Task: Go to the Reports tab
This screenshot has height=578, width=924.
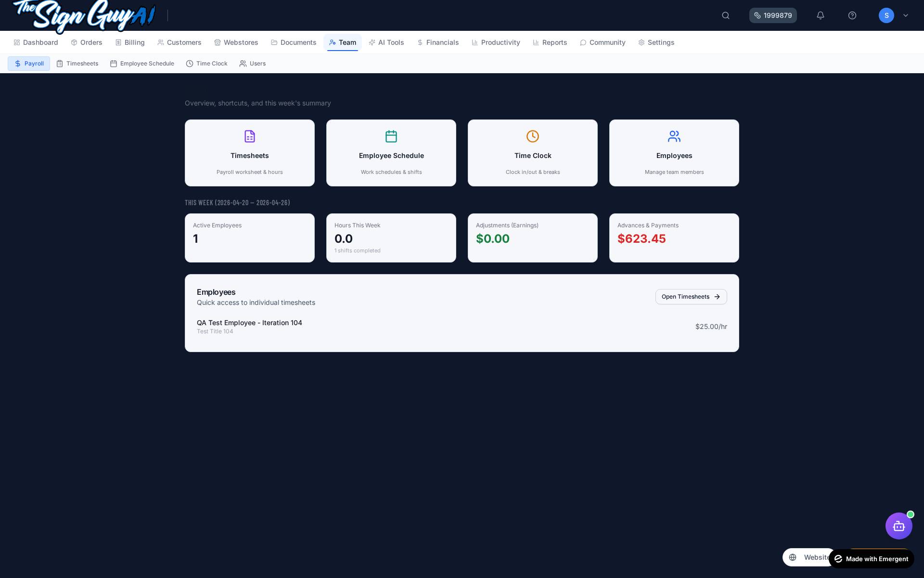Action: point(550,42)
